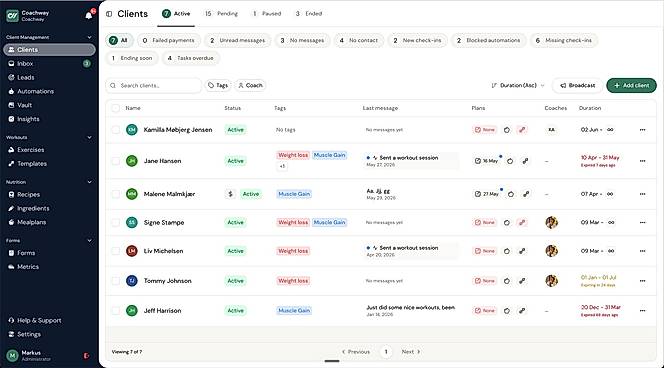Filter by Tasks overdue
Screen dimensions: 664x368
191,58
